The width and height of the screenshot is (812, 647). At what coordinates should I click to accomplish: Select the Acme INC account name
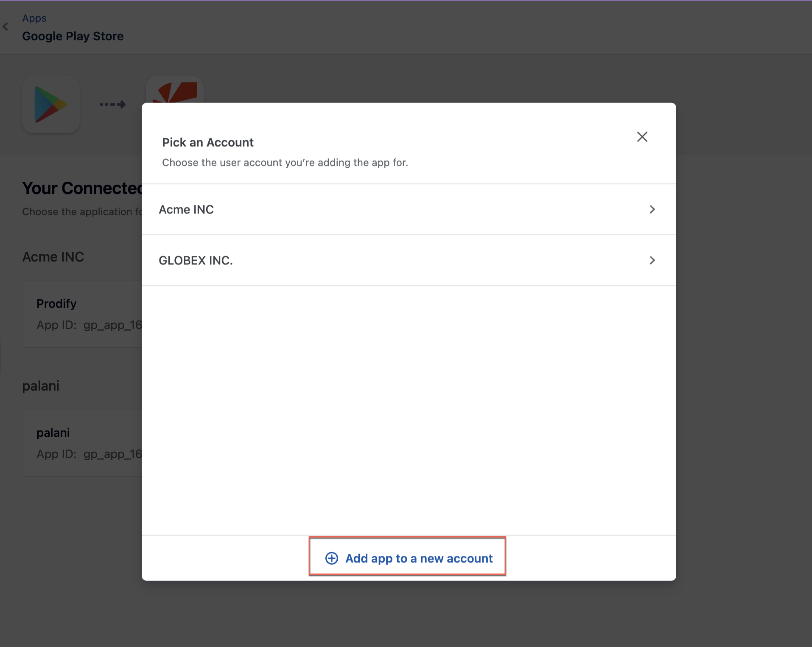pyautogui.click(x=186, y=209)
